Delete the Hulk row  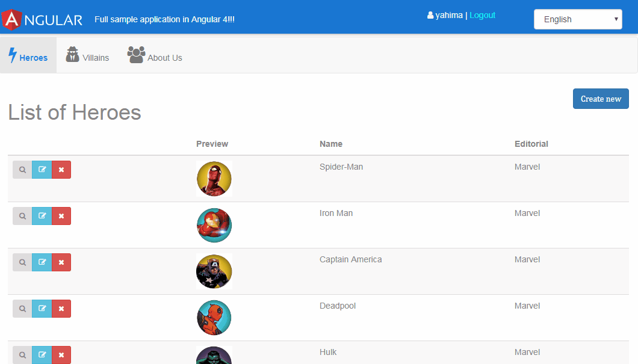pyautogui.click(x=61, y=355)
